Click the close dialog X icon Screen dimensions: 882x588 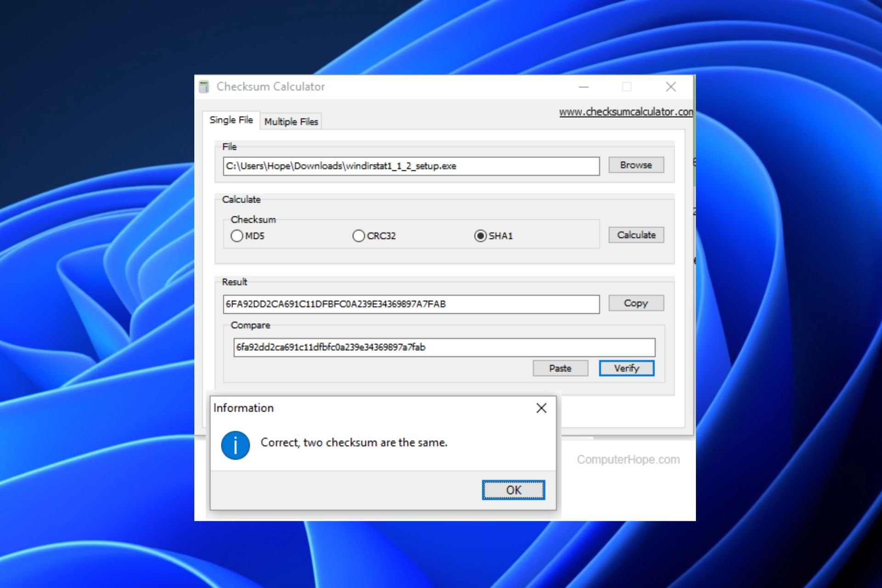[542, 407]
